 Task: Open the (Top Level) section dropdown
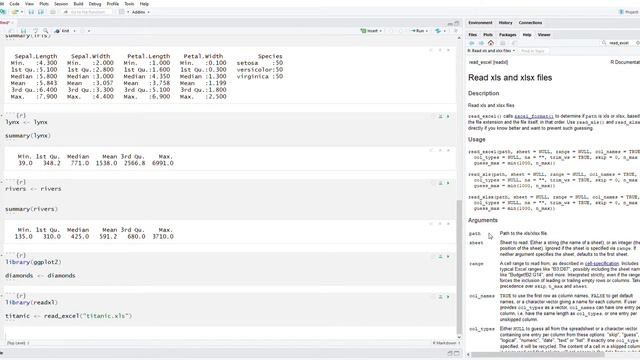coord(18,343)
